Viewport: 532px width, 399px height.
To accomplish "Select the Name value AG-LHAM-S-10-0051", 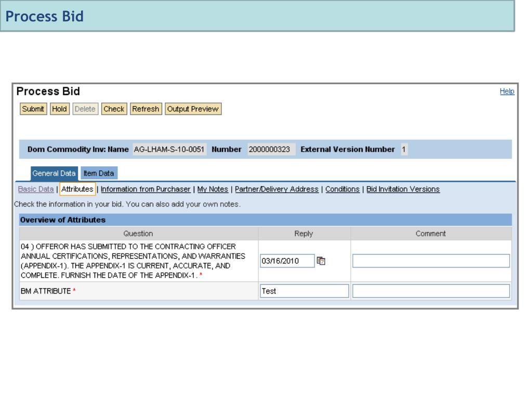I will pyautogui.click(x=169, y=149).
